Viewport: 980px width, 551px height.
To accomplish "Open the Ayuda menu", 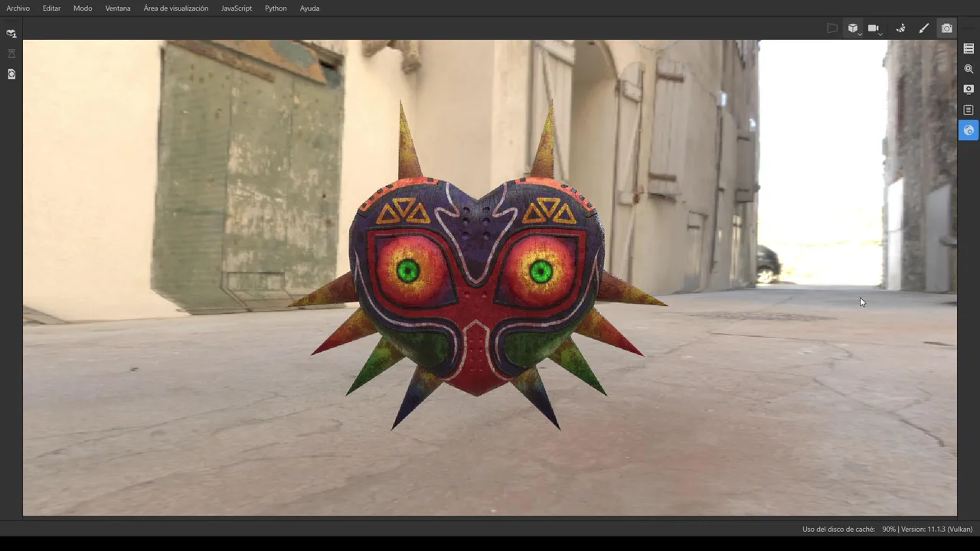I will 309,8.
